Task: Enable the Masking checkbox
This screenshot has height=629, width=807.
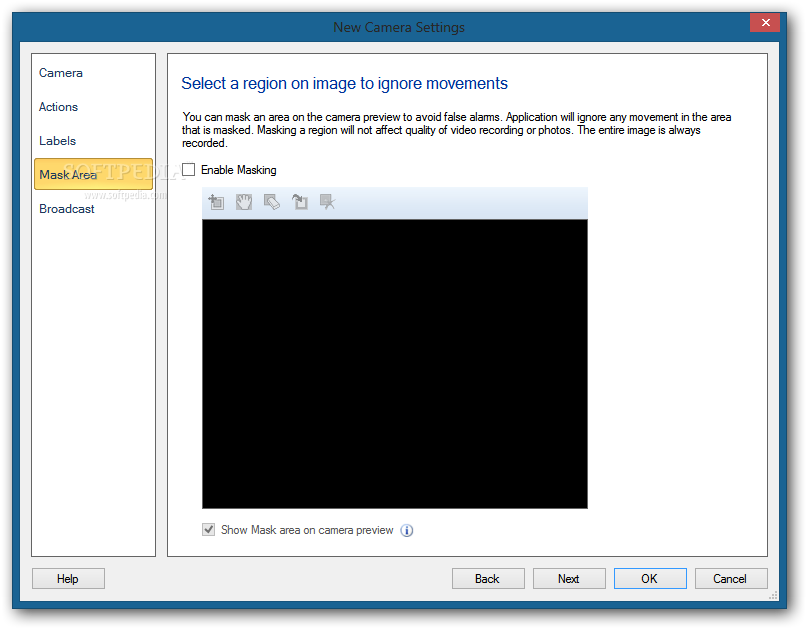Action: 189,169
